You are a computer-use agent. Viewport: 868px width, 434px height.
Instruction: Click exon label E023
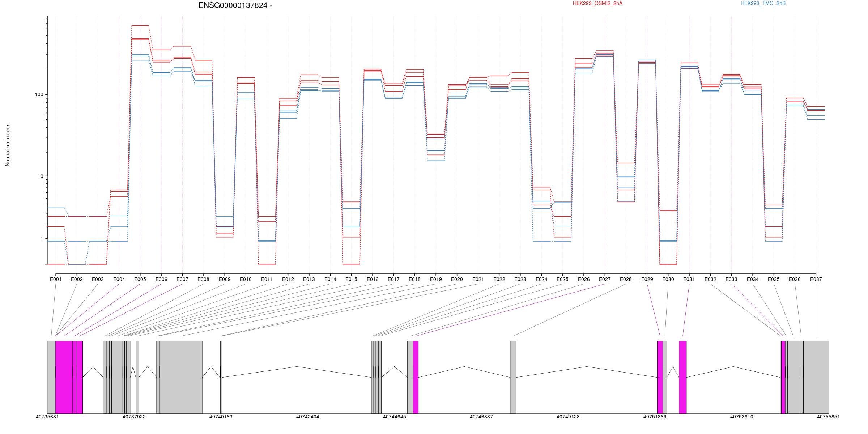(520, 279)
